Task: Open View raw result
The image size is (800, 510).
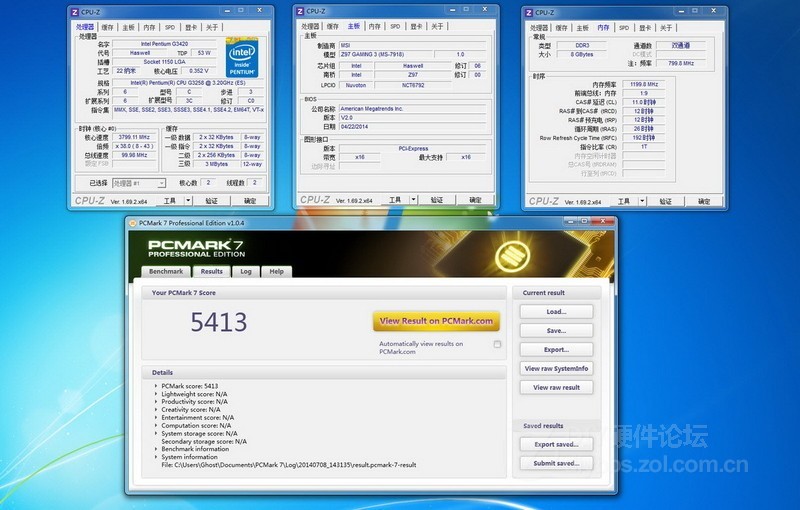Action: 556,387
